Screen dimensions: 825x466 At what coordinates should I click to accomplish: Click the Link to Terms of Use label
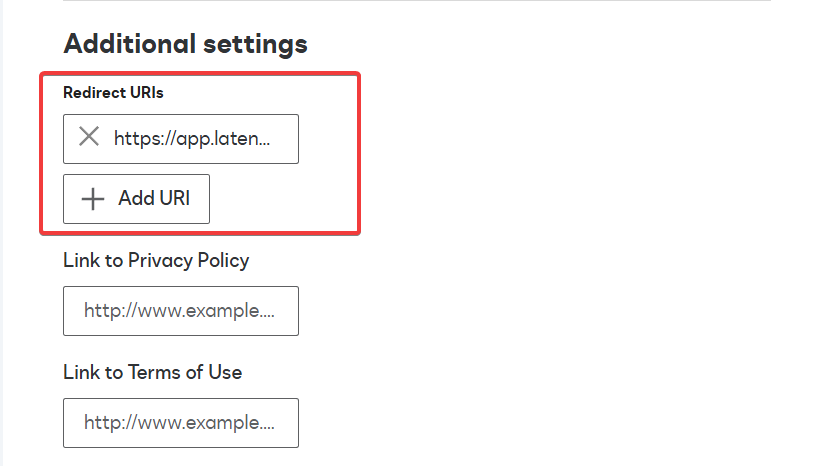(153, 372)
